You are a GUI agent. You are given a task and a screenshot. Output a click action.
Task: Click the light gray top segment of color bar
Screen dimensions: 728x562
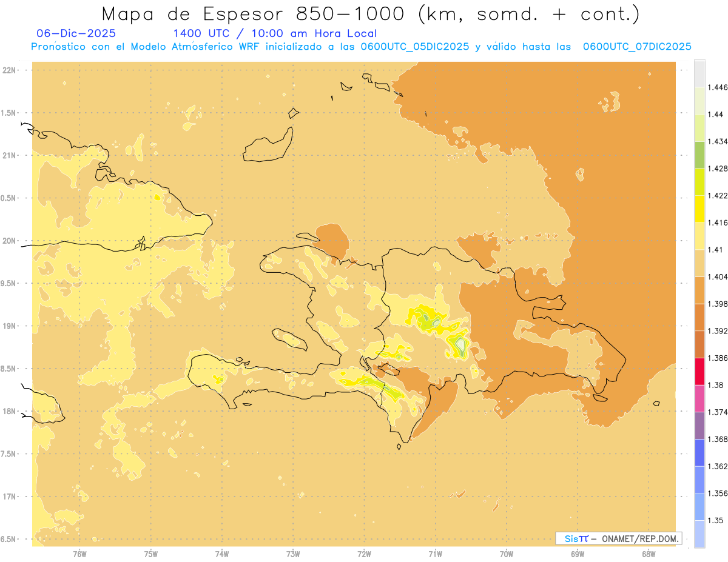point(699,73)
